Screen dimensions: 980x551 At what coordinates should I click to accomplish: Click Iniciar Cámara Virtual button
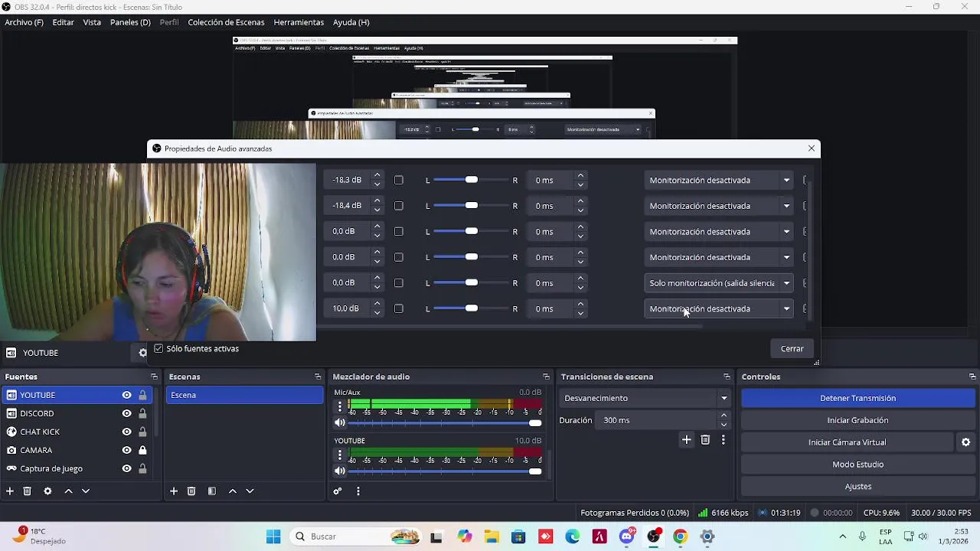click(847, 442)
